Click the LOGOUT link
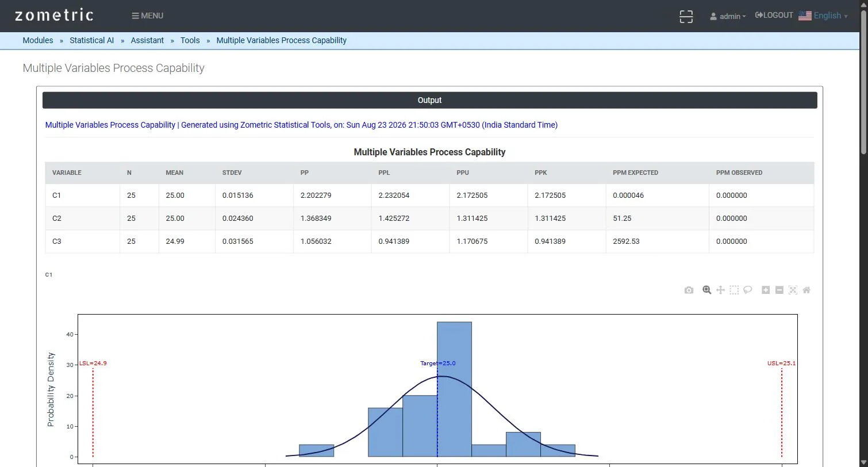 pos(774,15)
